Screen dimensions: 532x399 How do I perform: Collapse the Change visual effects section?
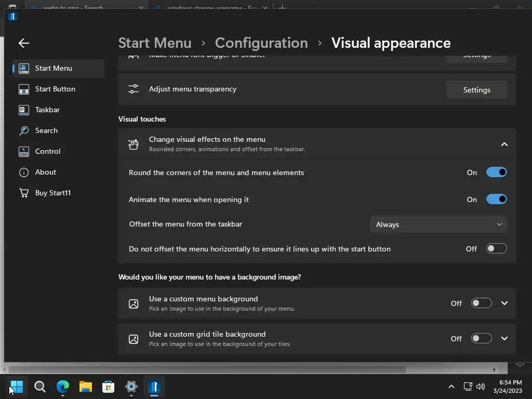[x=504, y=144]
